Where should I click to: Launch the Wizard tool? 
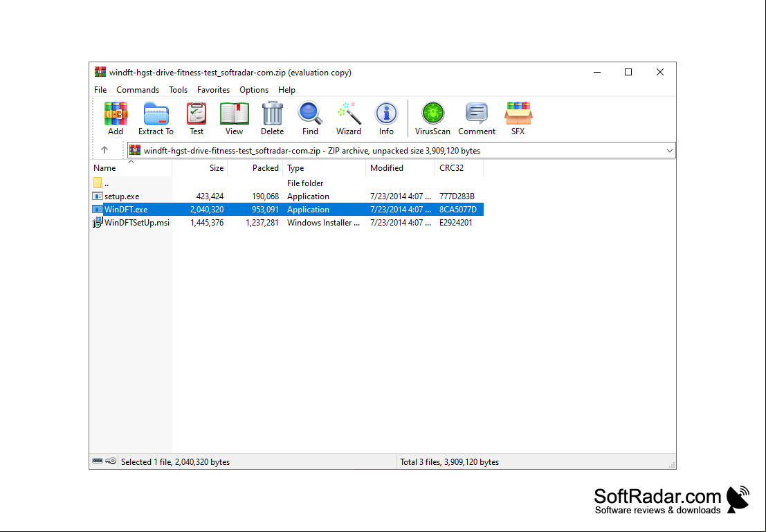348,114
